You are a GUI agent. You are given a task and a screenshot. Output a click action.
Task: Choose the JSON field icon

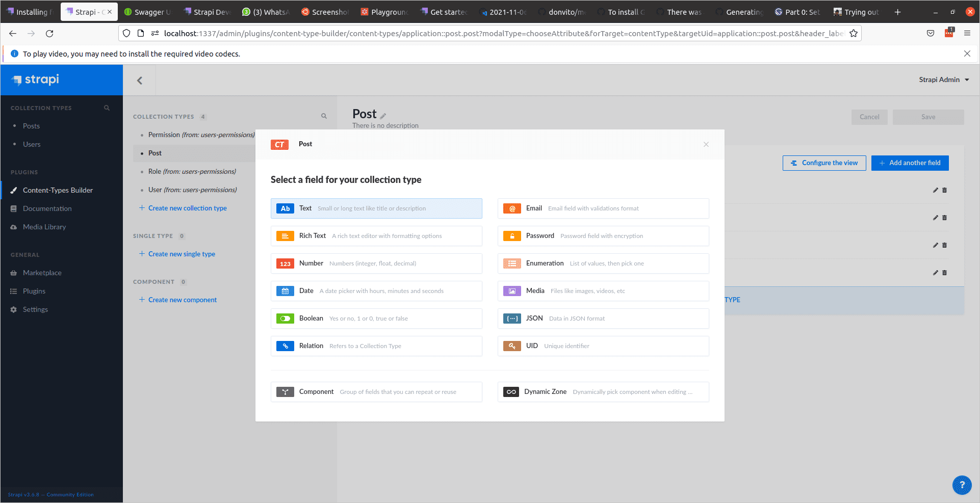pos(512,319)
